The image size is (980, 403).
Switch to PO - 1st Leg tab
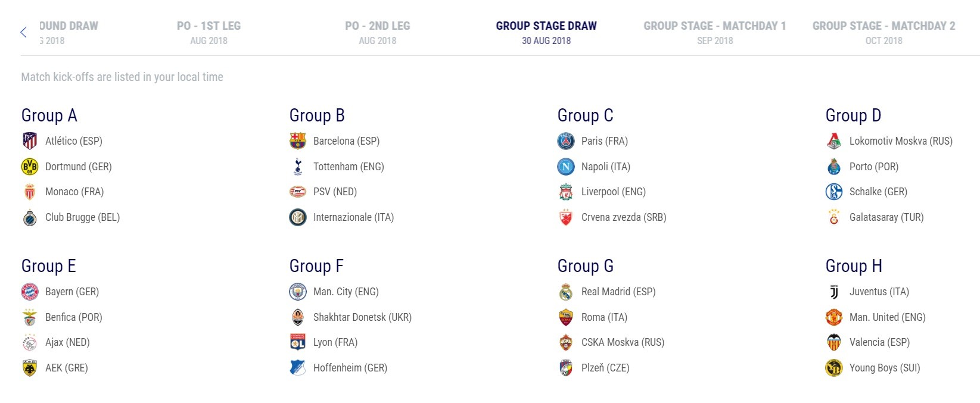click(x=209, y=33)
